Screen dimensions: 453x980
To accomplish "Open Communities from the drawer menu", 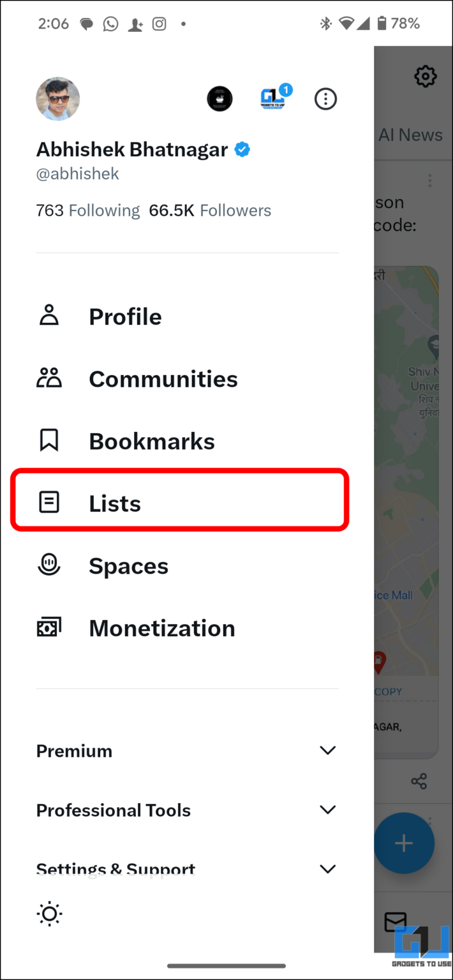I will click(x=163, y=379).
